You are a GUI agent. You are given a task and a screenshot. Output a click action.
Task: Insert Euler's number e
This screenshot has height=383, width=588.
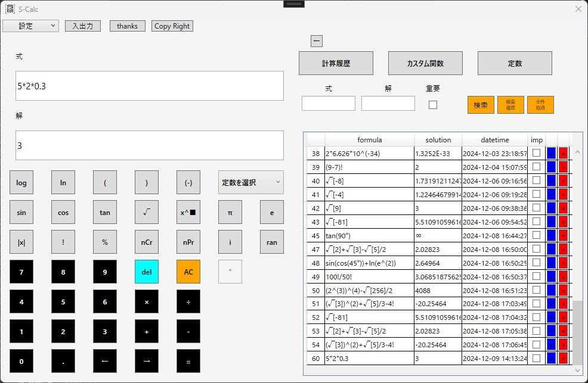pos(272,212)
